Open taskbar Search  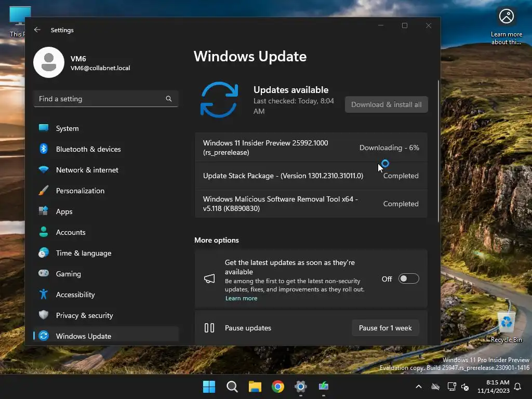point(232,387)
